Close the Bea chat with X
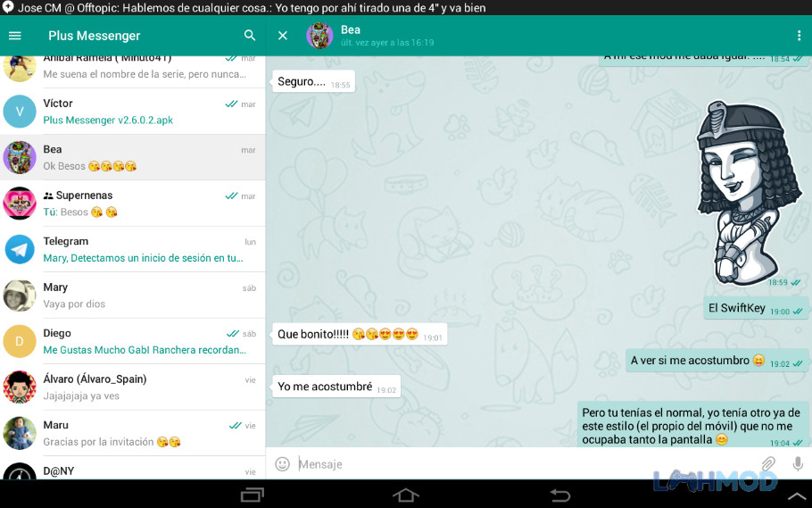 [283, 36]
